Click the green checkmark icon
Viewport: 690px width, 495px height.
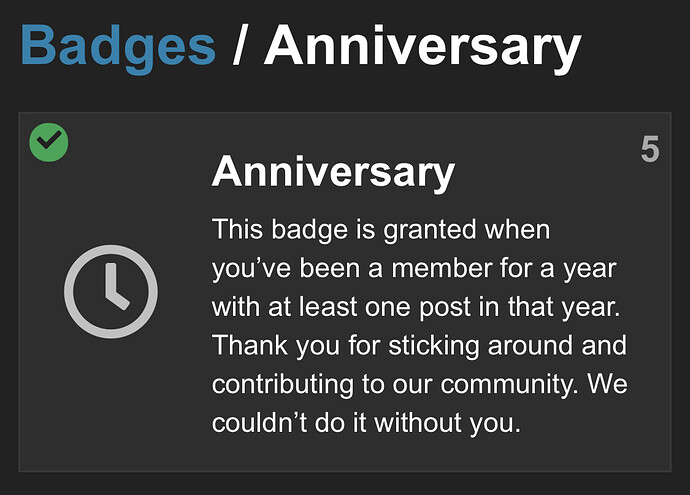tap(48, 143)
